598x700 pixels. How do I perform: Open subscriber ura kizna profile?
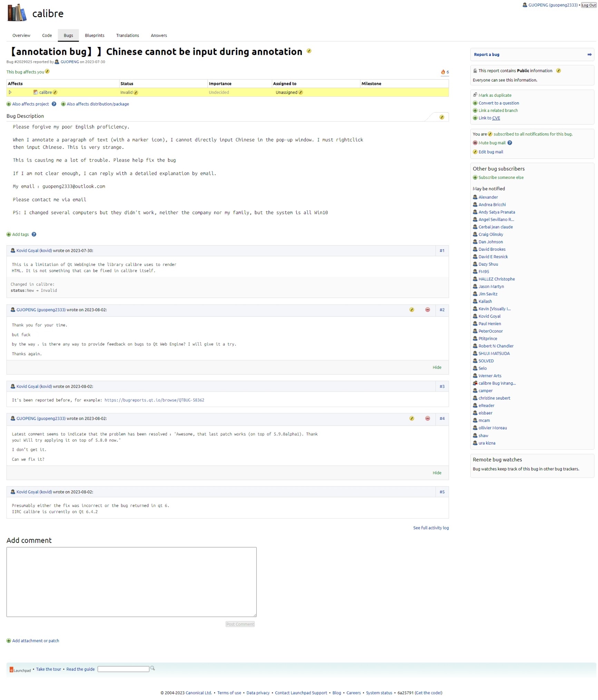(487, 443)
